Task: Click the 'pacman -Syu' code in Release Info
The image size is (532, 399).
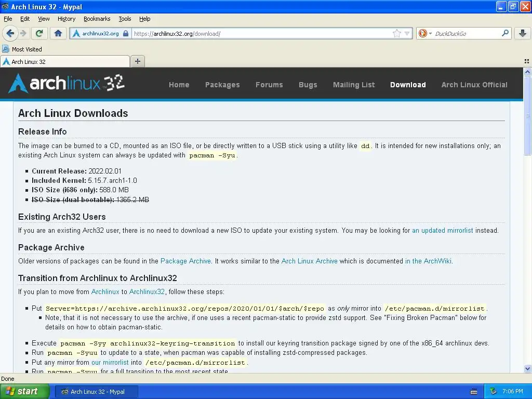Action: tap(212, 155)
